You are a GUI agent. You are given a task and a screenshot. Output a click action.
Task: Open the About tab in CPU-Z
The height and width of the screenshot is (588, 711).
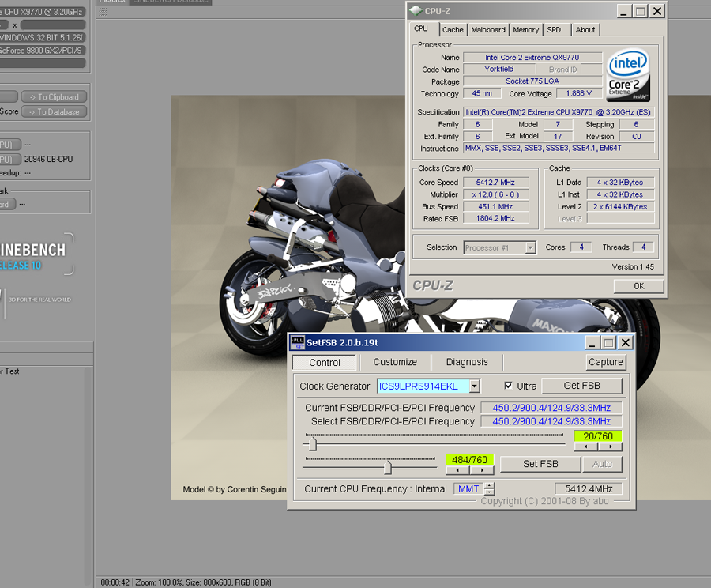coord(585,30)
